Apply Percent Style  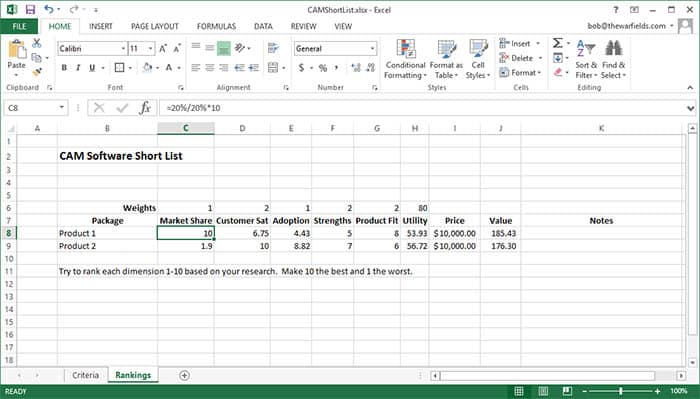click(x=323, y=68)
